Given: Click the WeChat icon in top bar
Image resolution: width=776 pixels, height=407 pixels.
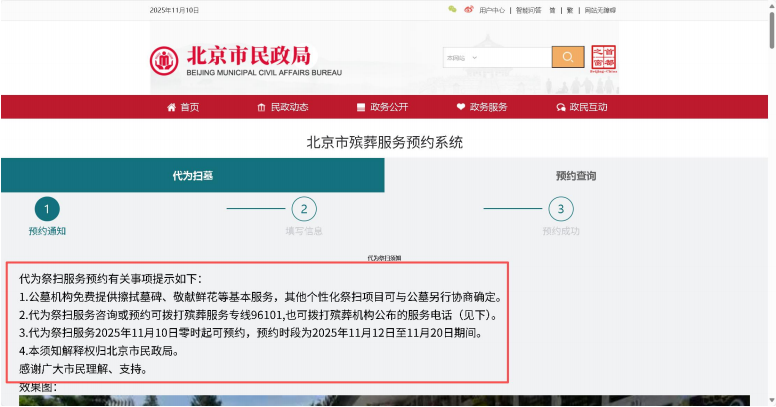Looking at the screenshot, I should point(452,10).
